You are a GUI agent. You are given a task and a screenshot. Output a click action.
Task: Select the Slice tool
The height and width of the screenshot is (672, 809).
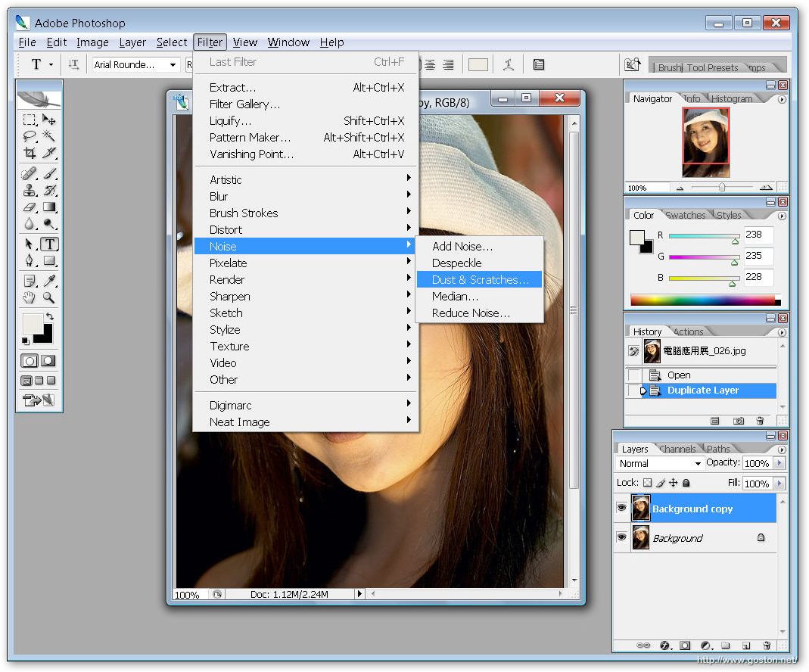coord(49,153)
